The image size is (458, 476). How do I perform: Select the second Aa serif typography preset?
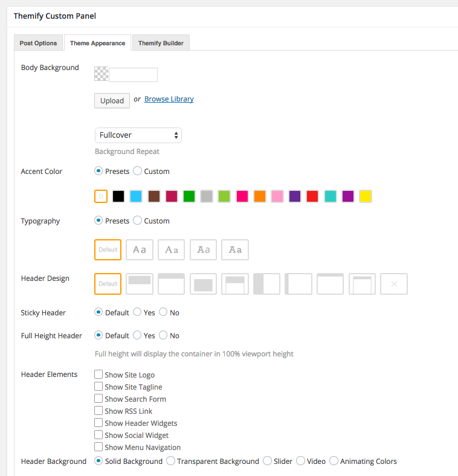[171, 250]
